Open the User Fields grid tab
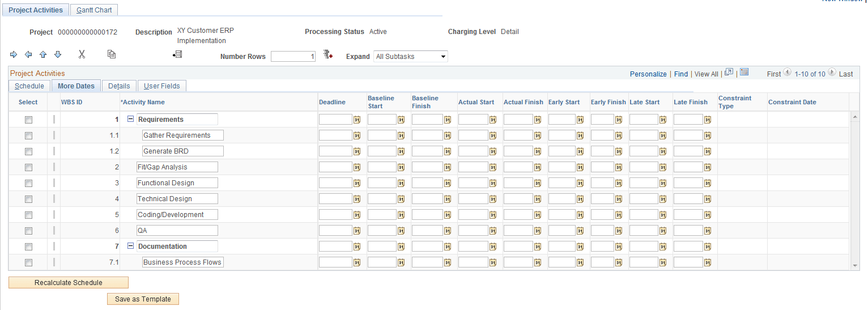 click(x=162, y=86)
